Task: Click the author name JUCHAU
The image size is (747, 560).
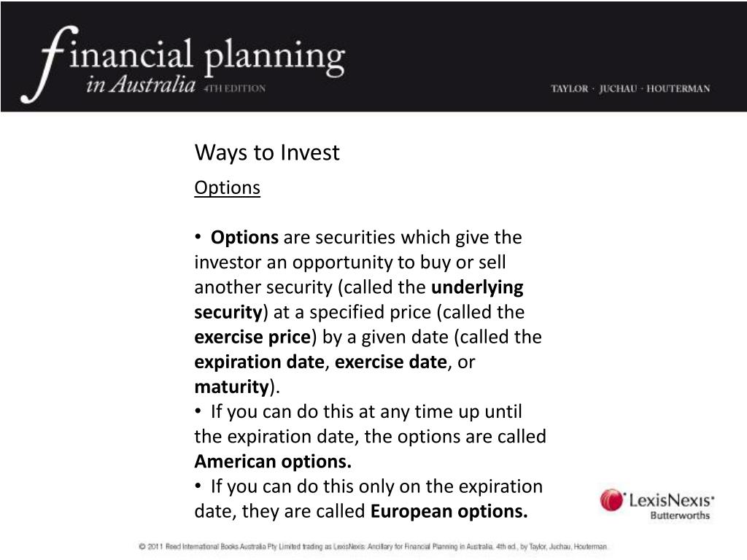Action: click(x=618, y=88)
